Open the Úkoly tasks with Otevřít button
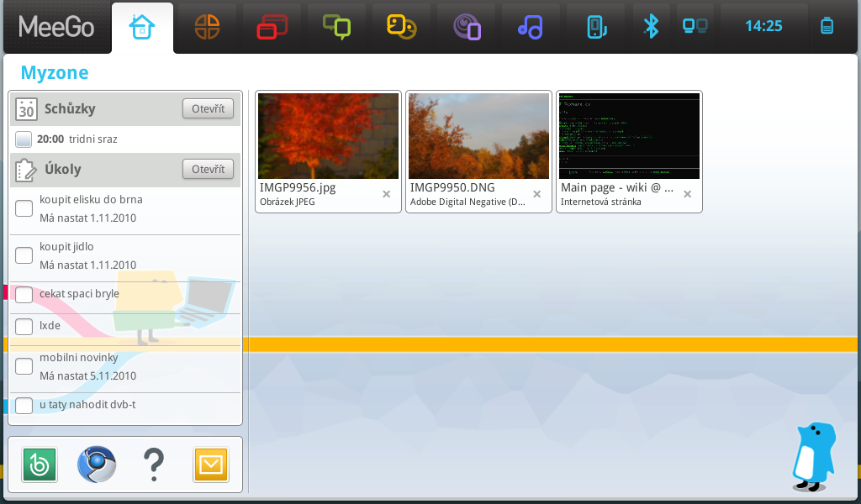The image size is (861, 504). tap(209, 169)
